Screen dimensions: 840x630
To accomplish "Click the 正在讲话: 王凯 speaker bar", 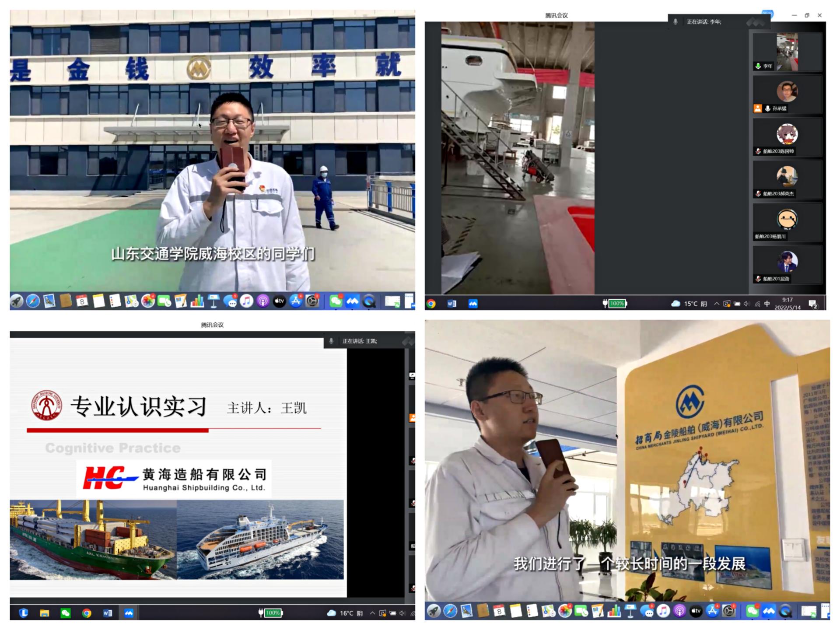I will (359, 341).
